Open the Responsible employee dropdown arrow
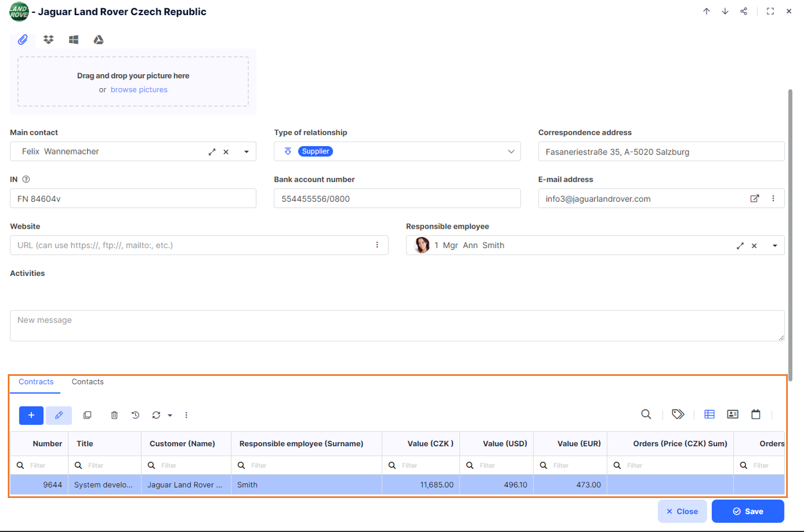 pos(775,246)
